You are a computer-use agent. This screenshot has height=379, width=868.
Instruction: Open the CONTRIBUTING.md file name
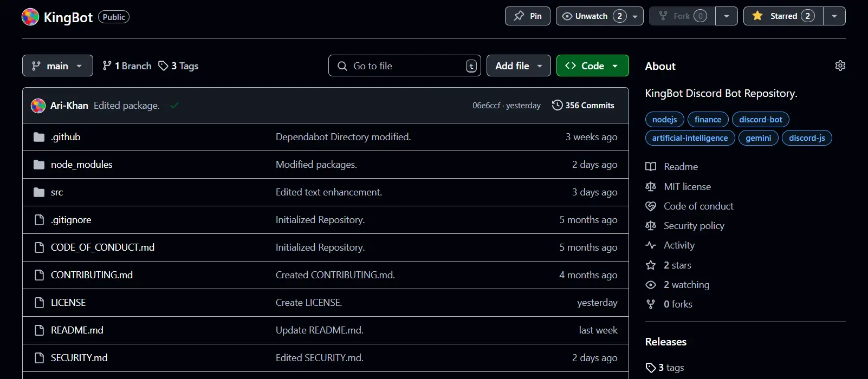tap(92, 275)
